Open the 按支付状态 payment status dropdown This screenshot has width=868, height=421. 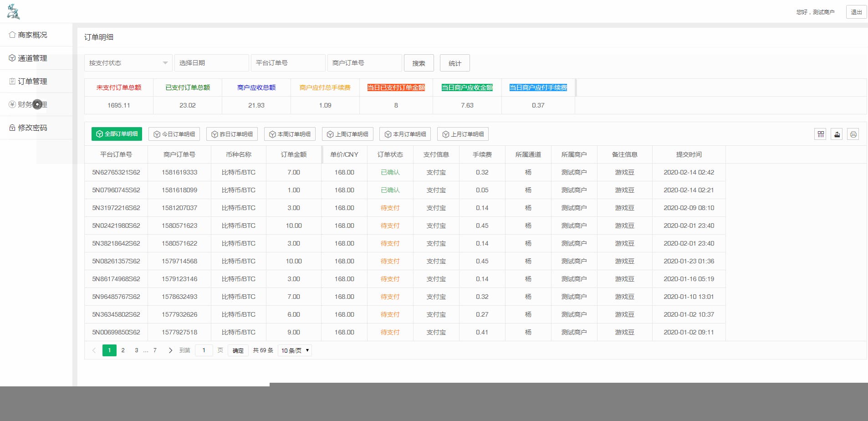click(128, 63)
